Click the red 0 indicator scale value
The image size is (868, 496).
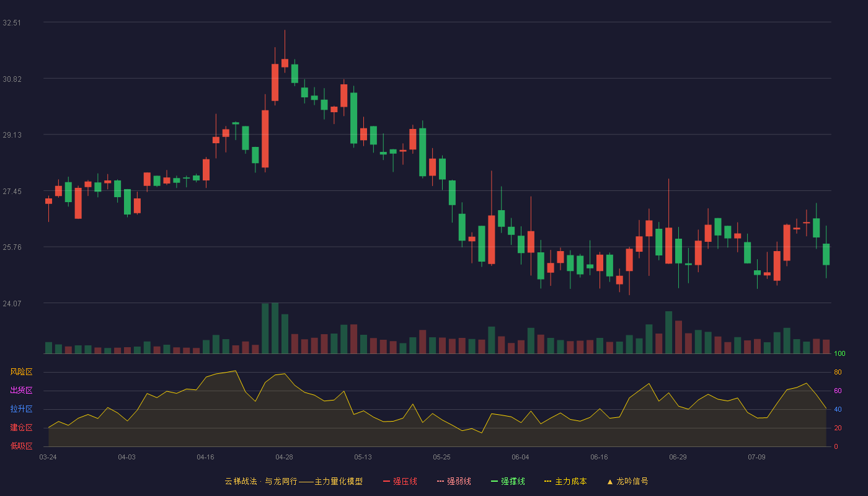pos(836,446)
